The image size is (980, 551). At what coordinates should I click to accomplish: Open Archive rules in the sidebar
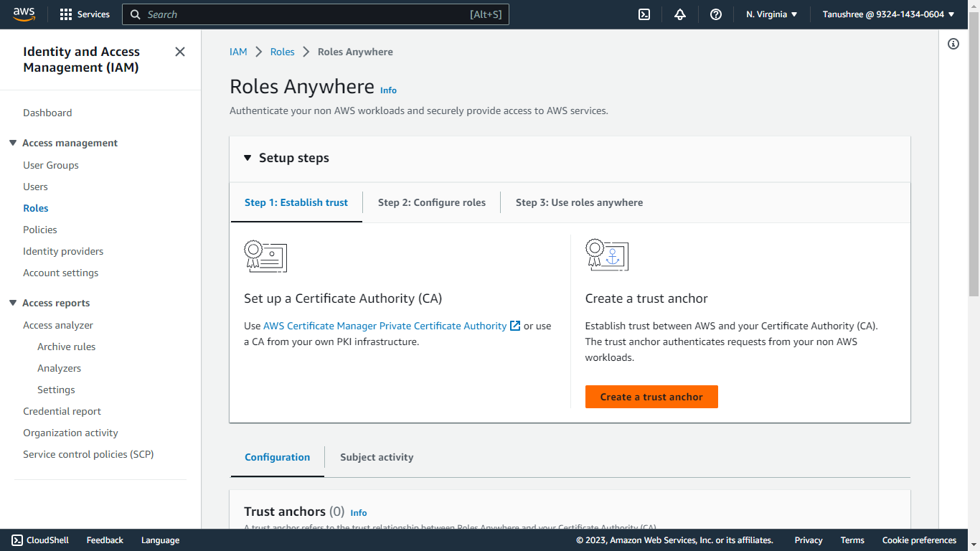click(x=67, y=347)
